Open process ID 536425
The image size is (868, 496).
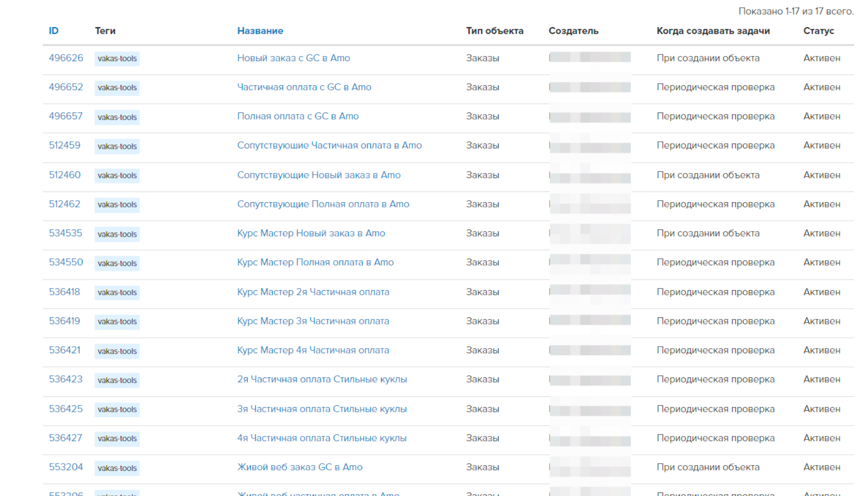tap(66, 409)
